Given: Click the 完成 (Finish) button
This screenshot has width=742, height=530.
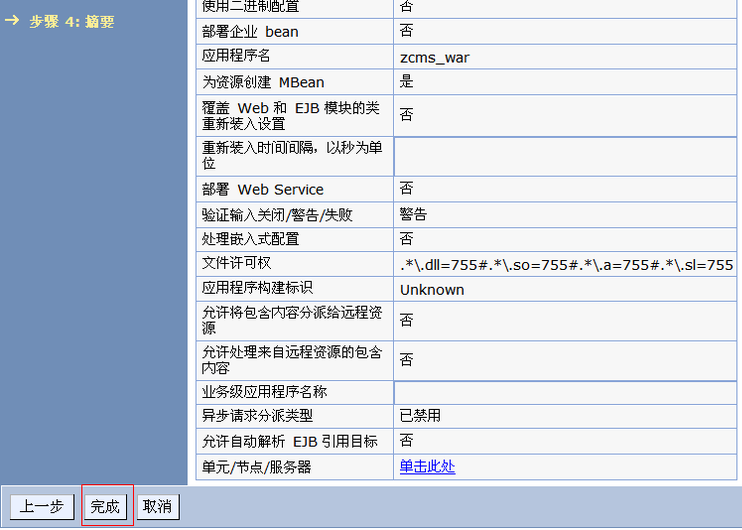Looking at the screenshot, I should pyautogui.click(x=105, y=507).
